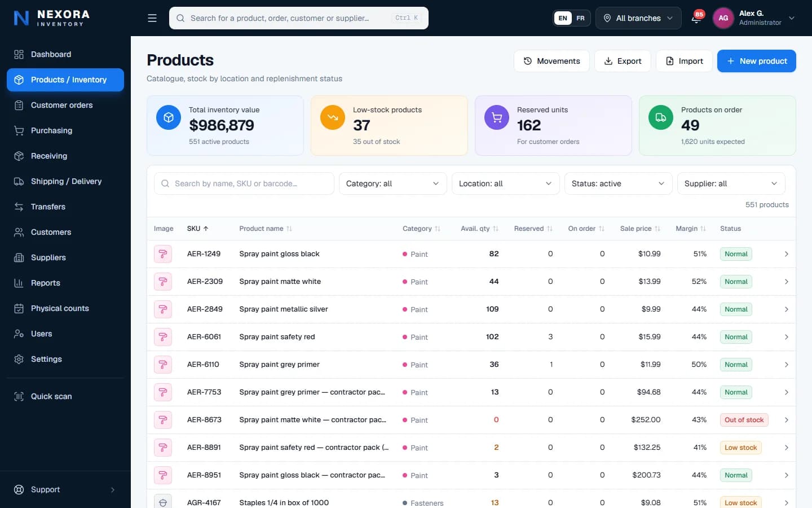Click the Export button
This screenshot has width=812, height=508.
(x=623, y=61)
